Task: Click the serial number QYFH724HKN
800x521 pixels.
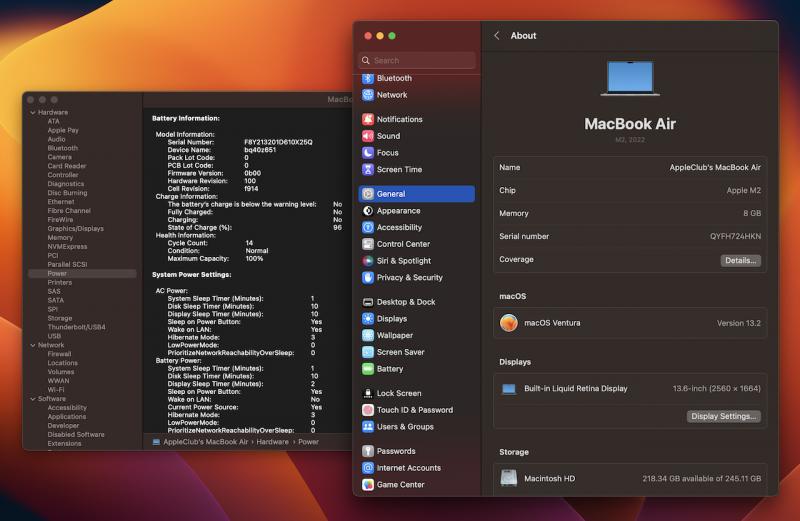Action: (735, 236)
